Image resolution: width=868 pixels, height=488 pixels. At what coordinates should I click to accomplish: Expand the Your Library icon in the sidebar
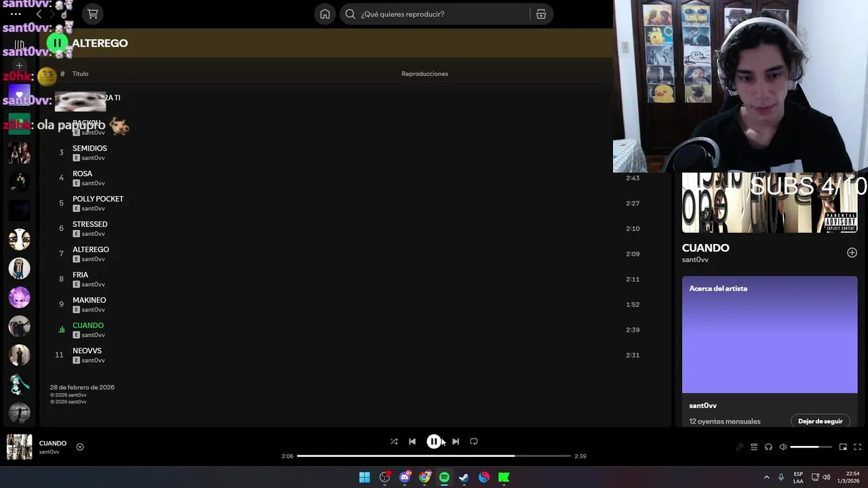[x=19, y=45]
